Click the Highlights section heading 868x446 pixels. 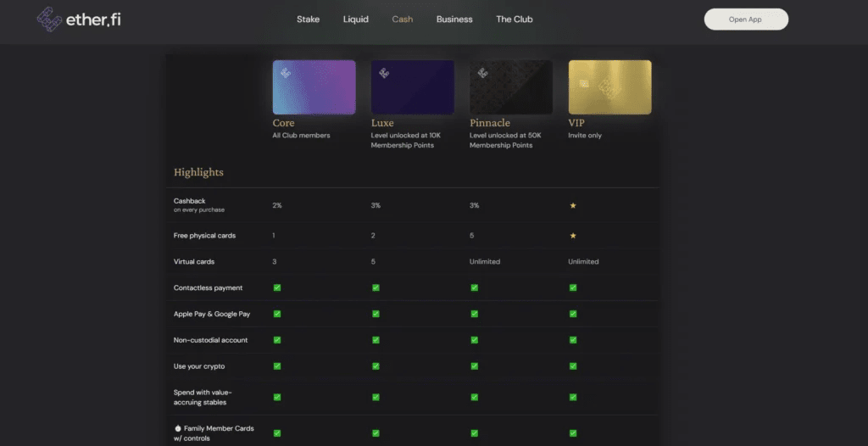198,172
